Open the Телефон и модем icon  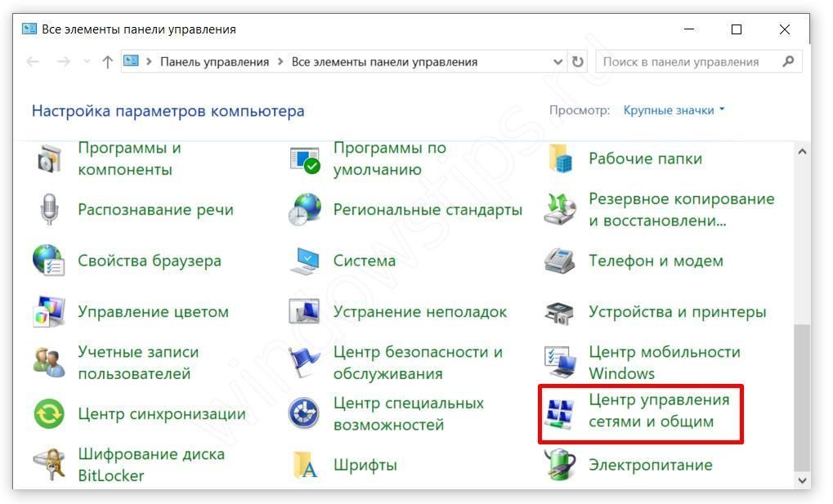click(560, 261)
